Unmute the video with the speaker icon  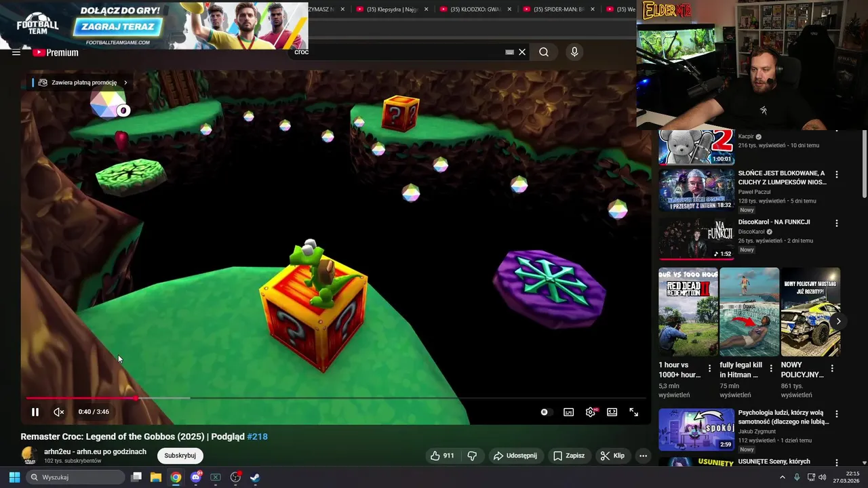[59, 412]
